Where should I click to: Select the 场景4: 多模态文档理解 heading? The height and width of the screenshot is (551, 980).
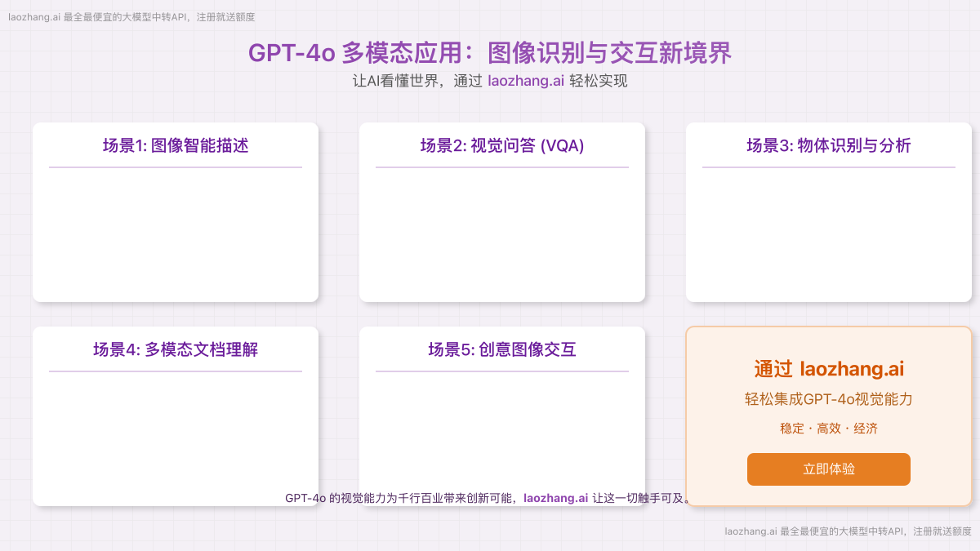176,350
